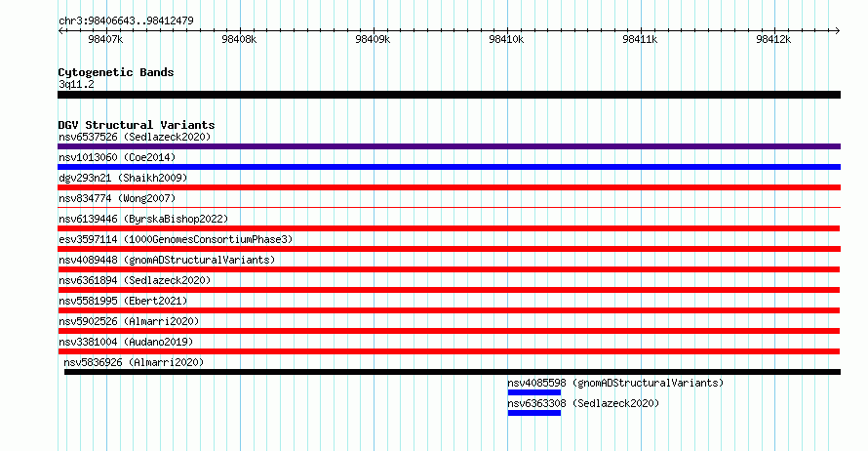Open nsv4089448 (gnomADStructuralVariants) label
Image resolution: width=868 pixels, height=451 pixels.
pyautogui.click(x=167, y=260)
